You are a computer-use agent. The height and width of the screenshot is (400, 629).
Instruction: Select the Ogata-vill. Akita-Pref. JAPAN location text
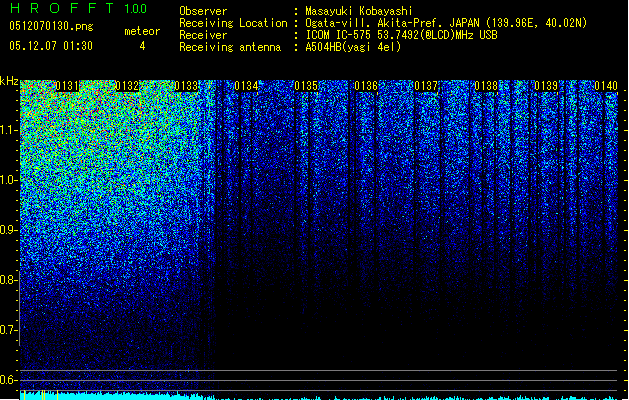446,23
